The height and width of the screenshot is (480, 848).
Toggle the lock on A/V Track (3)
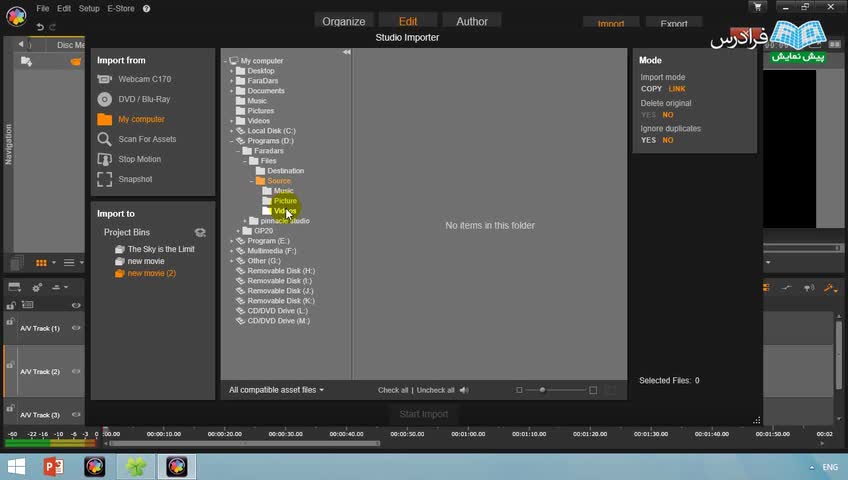10,408
